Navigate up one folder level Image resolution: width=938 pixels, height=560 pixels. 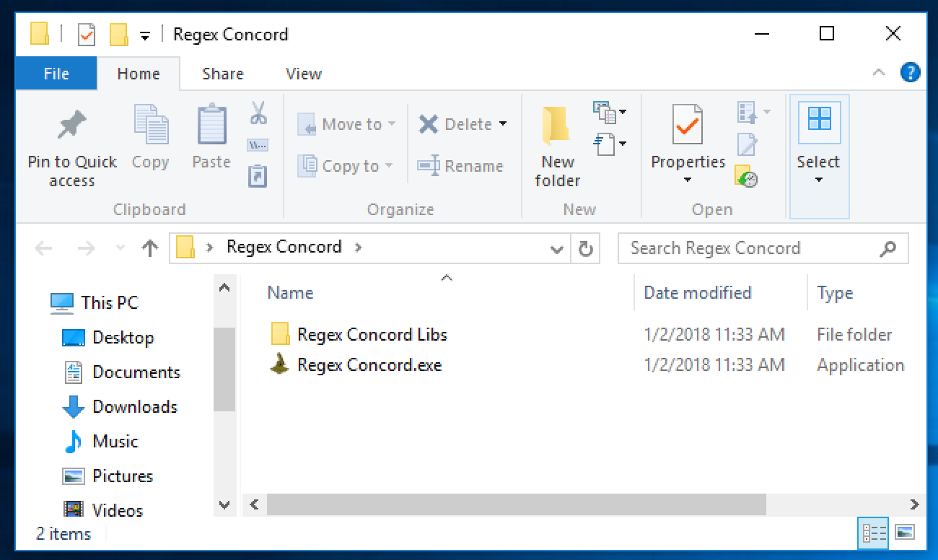pos(149,249)
